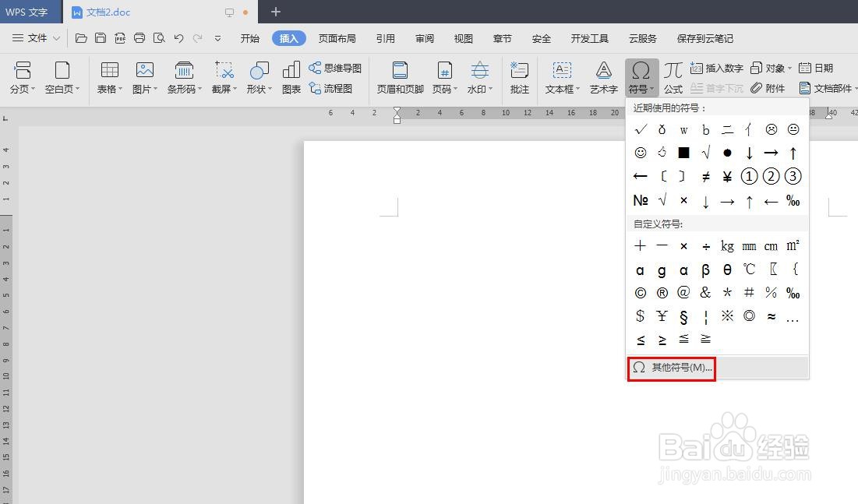
Task: Insert the circled ① symbol
Action: point(749,176)
